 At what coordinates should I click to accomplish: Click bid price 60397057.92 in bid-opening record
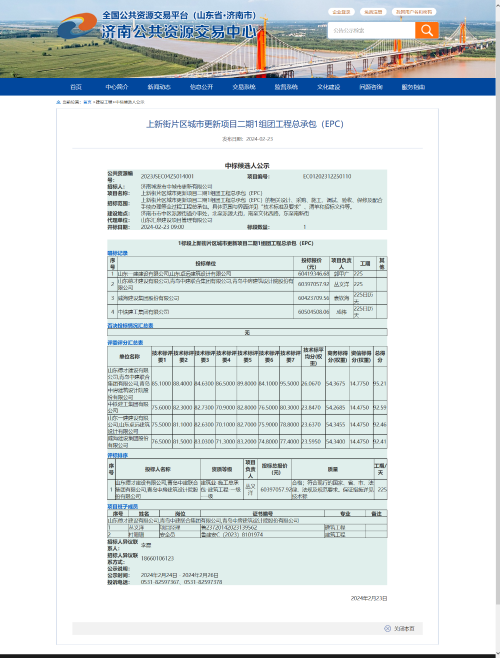(313, 284)
